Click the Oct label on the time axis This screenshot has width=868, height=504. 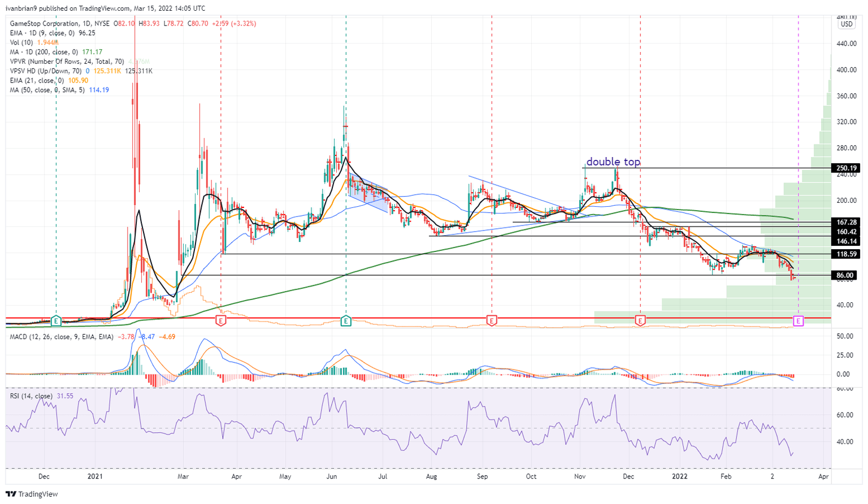pos(531,477)
